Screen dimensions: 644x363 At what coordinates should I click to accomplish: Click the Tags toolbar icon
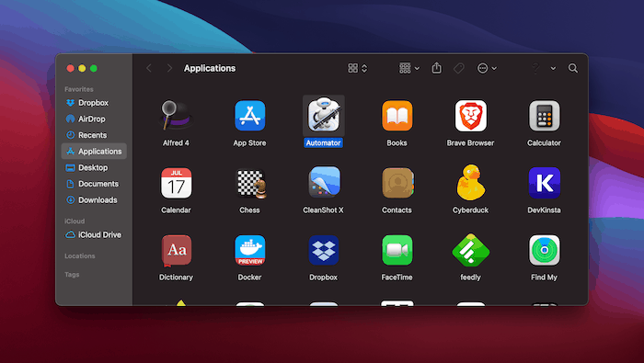coord(459,68)
